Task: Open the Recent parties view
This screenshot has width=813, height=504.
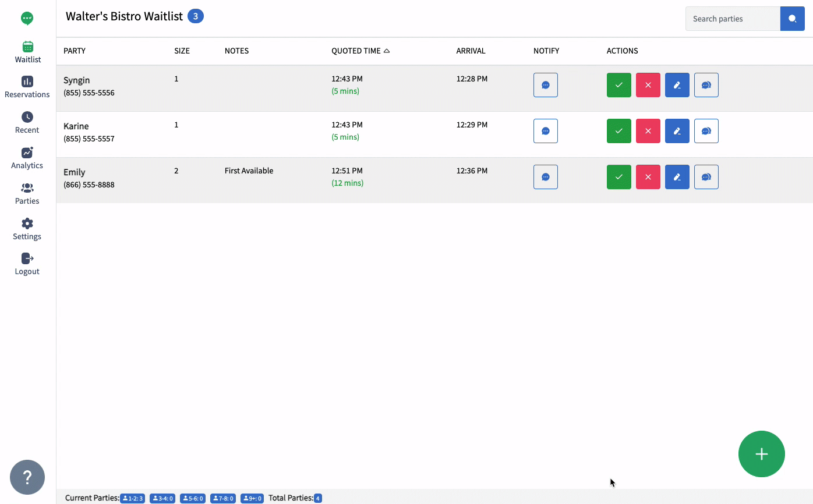Action: (26, 122)
